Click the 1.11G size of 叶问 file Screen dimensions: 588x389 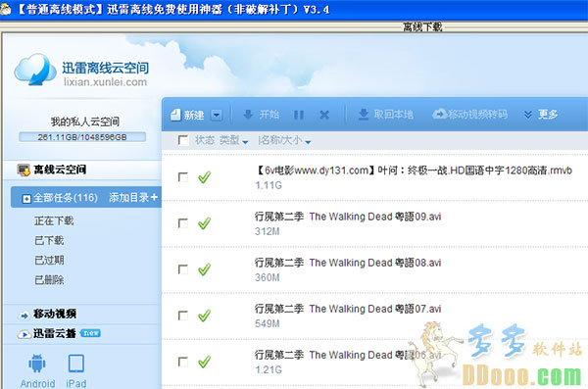269,185
